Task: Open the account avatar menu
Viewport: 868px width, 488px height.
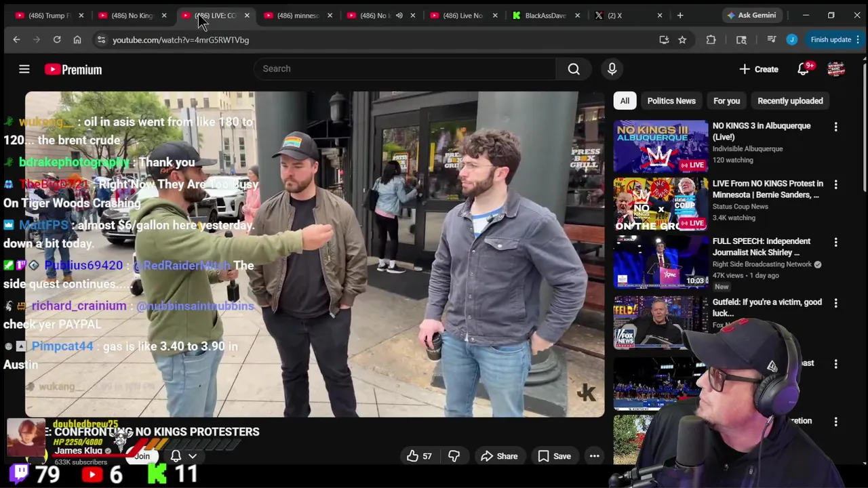Action: pyautogui.click(x=835, y=69)
